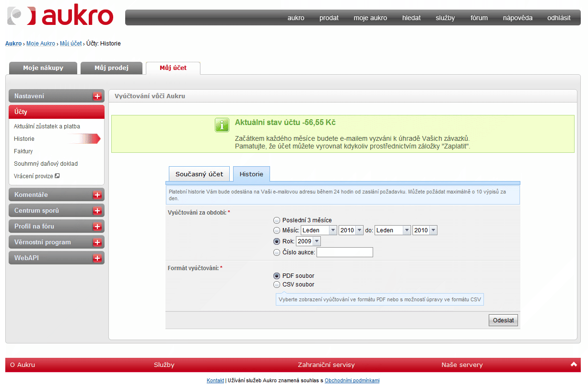Open the Obchodními podmínkami link
This screenshot has width=588, height=388.
[352, 380]
